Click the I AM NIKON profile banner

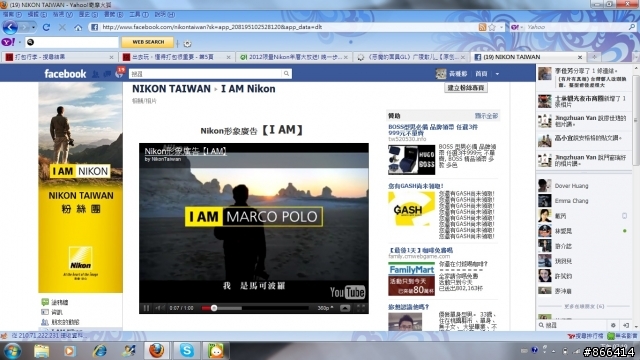(80, 187)
